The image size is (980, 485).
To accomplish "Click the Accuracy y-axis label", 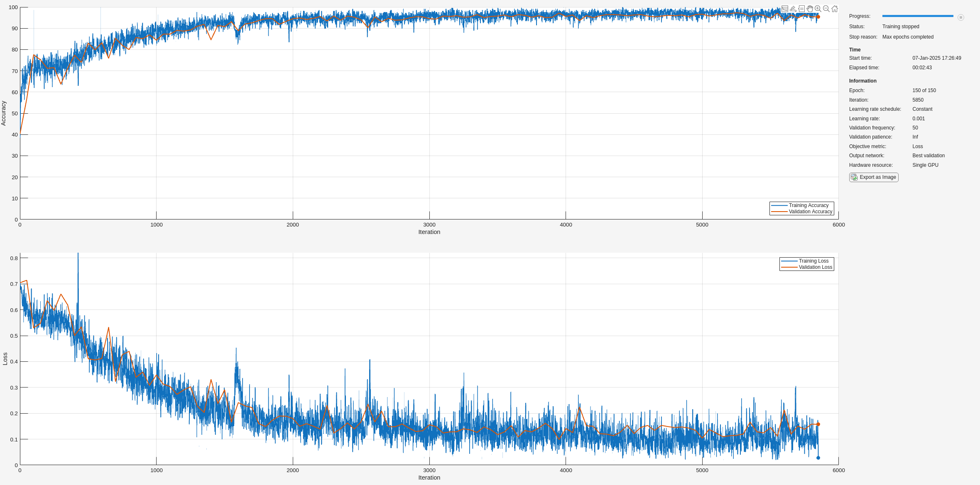I will coord(4,113).
